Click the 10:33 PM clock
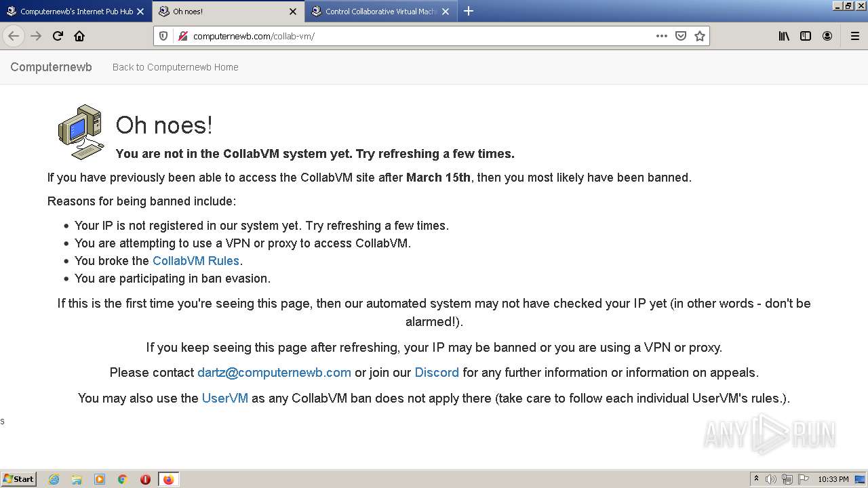This screenshot has height=488, width=868. click(833, 479)
